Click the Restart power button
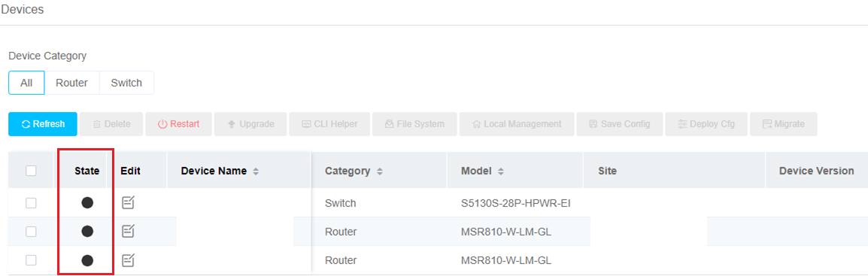868x276 pixels. 178,124
